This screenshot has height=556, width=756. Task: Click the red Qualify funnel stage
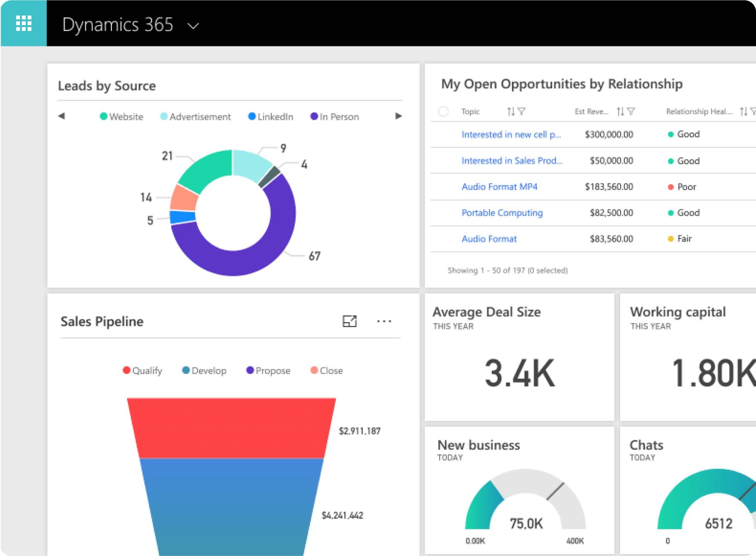(x=231, y=428)
